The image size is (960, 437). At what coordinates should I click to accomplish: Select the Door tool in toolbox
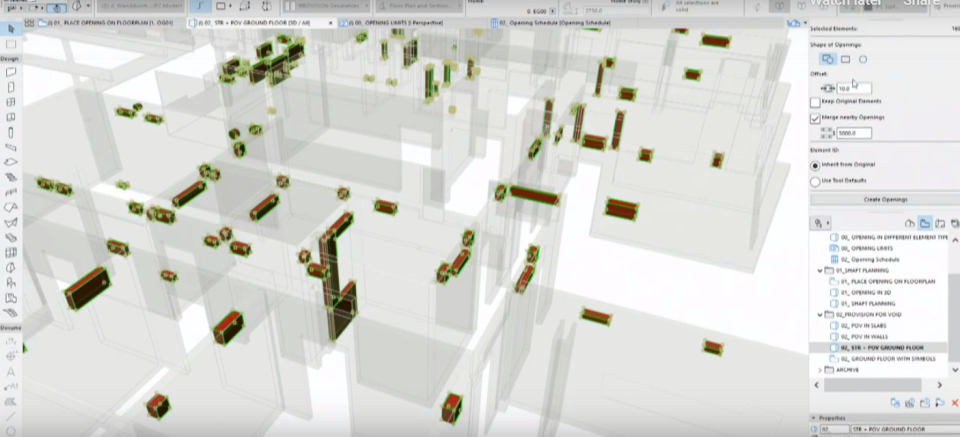pos(11,88)
